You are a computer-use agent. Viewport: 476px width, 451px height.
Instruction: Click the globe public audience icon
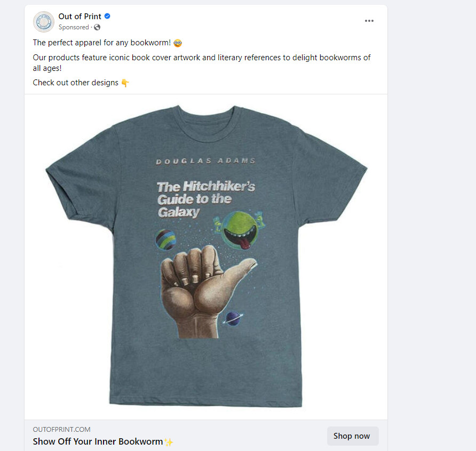[x=97, y=27]
